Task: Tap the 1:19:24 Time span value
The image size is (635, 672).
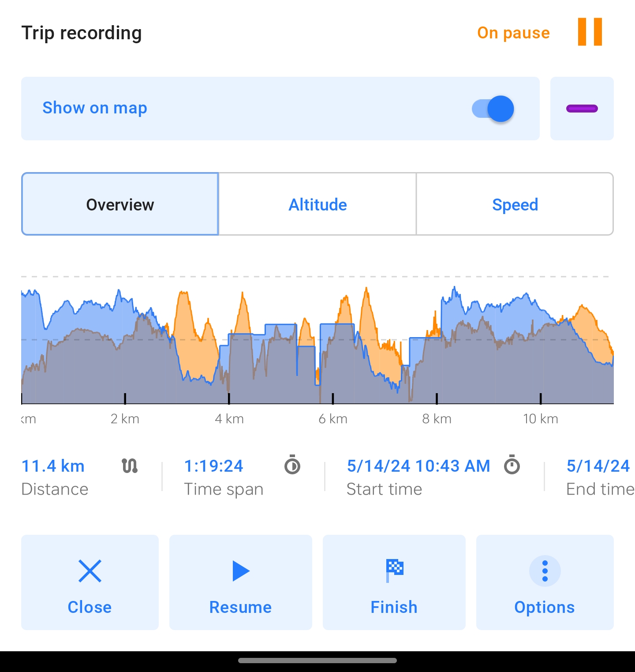Action: (213, 466)
